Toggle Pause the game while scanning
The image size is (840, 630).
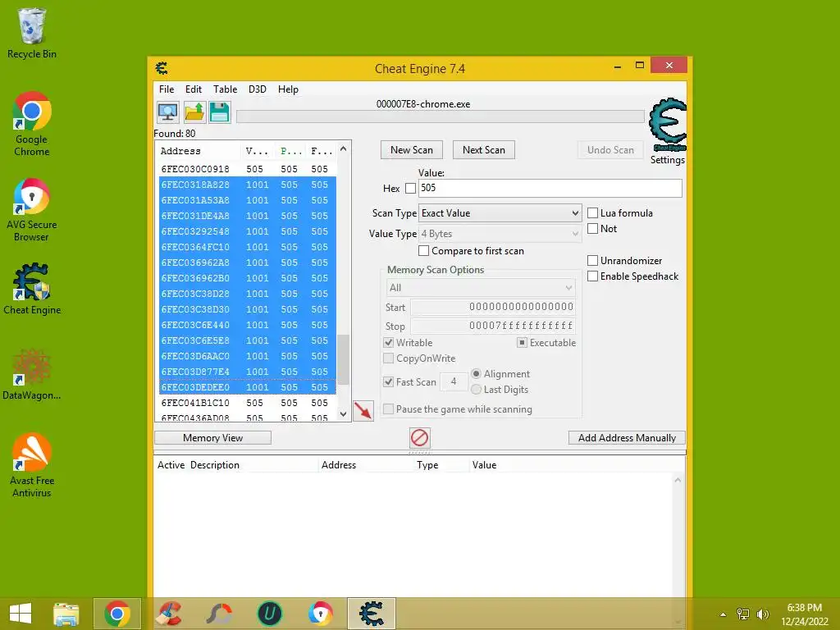pyautogui.click(x=388, y=409)
